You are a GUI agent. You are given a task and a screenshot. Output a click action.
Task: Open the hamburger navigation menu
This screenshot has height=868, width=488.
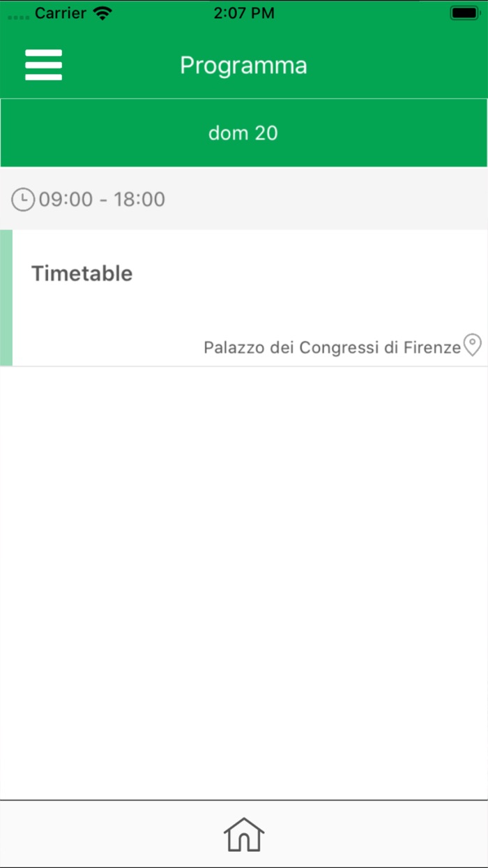[43, 65]
